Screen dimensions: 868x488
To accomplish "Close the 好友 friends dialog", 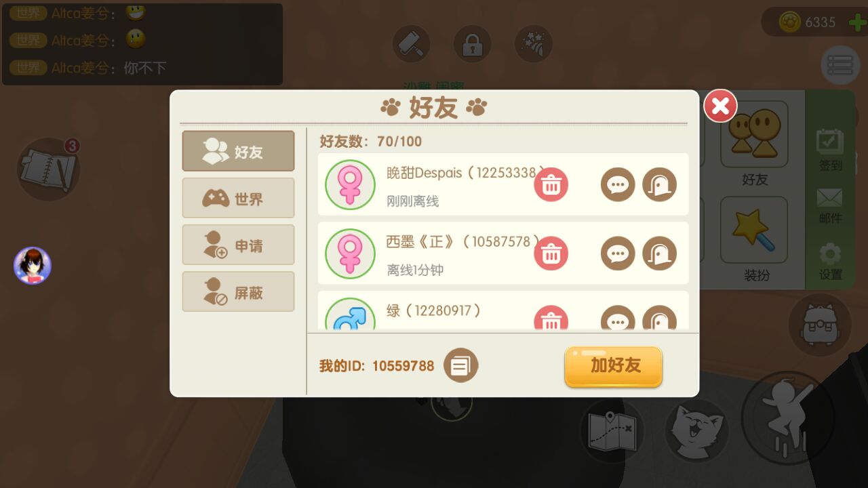I will click(x=720, y=106).
